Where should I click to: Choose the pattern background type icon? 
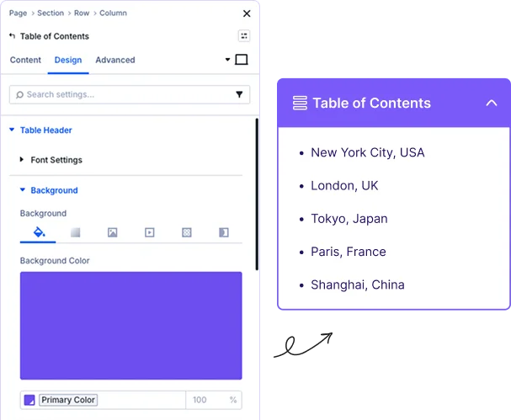coord(186,232)
